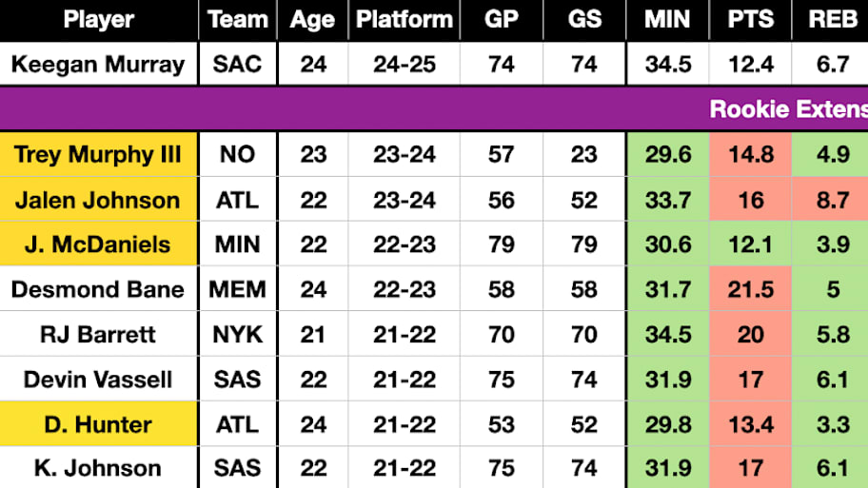Select the J. McDaniels player cell
This screenshot has width=868, height=488.
99,244
